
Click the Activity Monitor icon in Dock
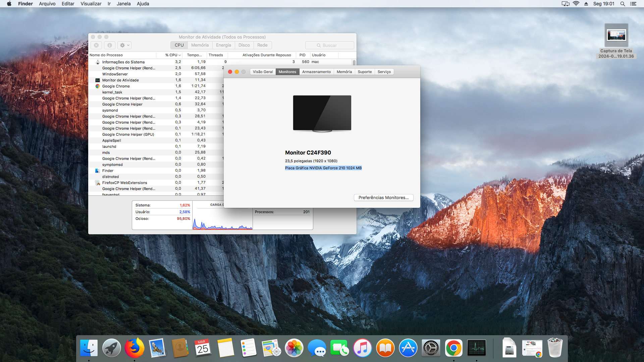click(x=477, y=348)
